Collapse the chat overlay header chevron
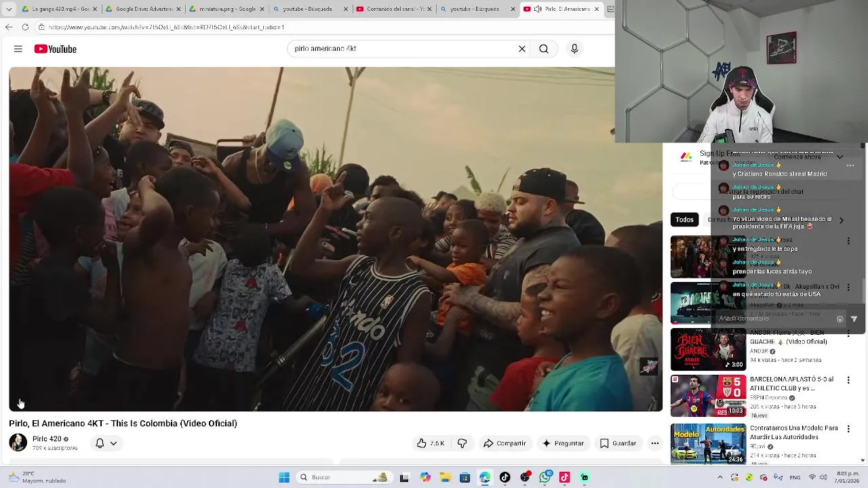This screenshot has width=868, height=488. click(x=840, y=157)
